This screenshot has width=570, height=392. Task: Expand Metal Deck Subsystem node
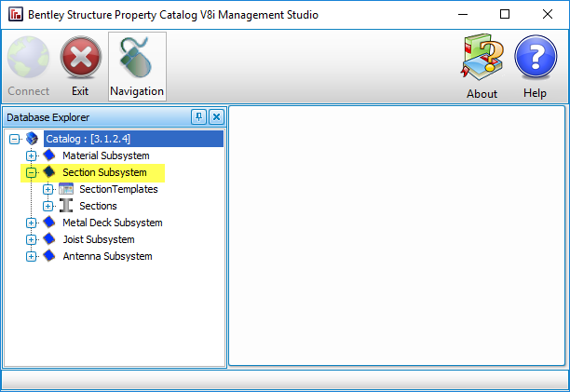[x=32, y=223]
